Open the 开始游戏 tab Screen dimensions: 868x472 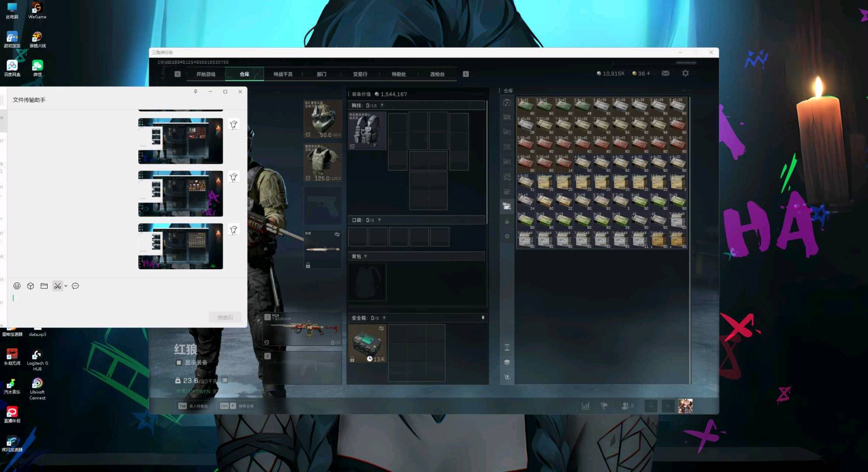[x=206, y=74]
